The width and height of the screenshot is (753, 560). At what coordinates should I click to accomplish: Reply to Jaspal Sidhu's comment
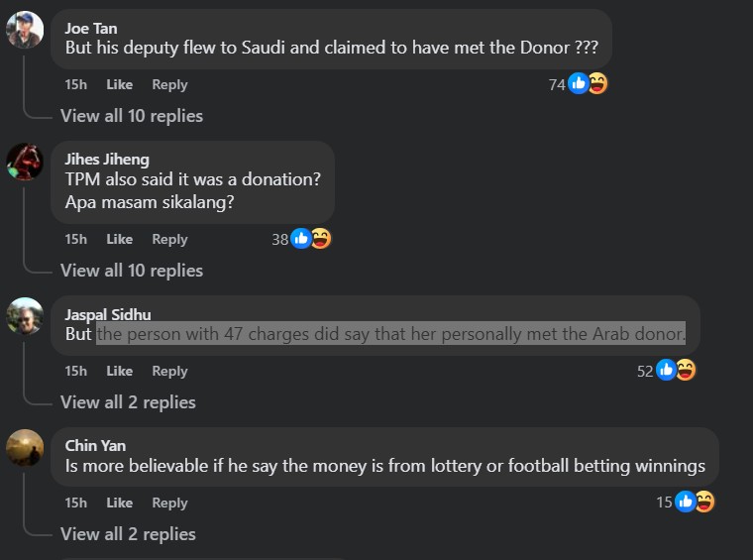click(x=169, y=372)
